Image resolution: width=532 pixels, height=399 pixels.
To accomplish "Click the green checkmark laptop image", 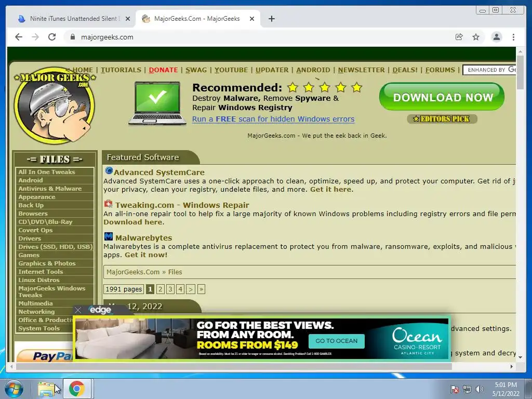I will point(157,103).
